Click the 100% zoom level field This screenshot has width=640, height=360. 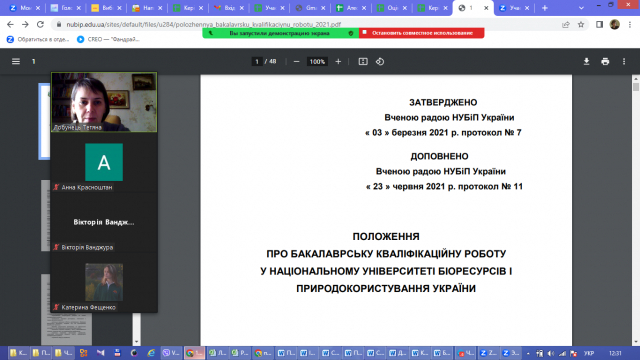pyautogui.click(x=317, y=62)
